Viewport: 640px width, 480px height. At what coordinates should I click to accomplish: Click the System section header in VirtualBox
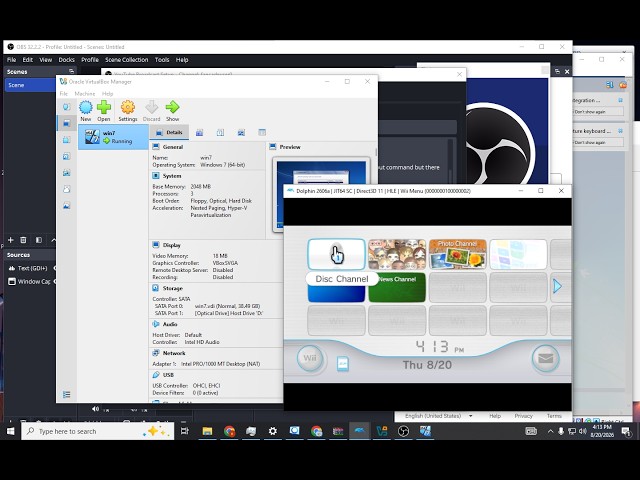tap(172, 176)
